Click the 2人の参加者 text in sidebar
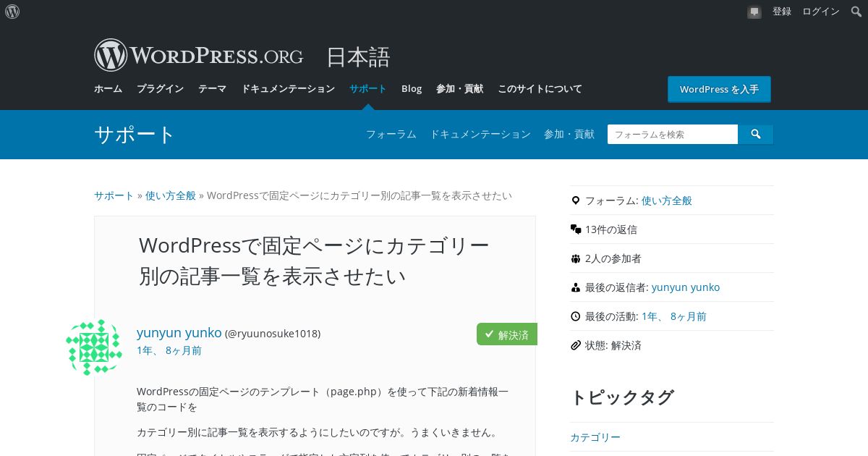Viewport: 868px width, 456px height. click(x=613, y=258)
